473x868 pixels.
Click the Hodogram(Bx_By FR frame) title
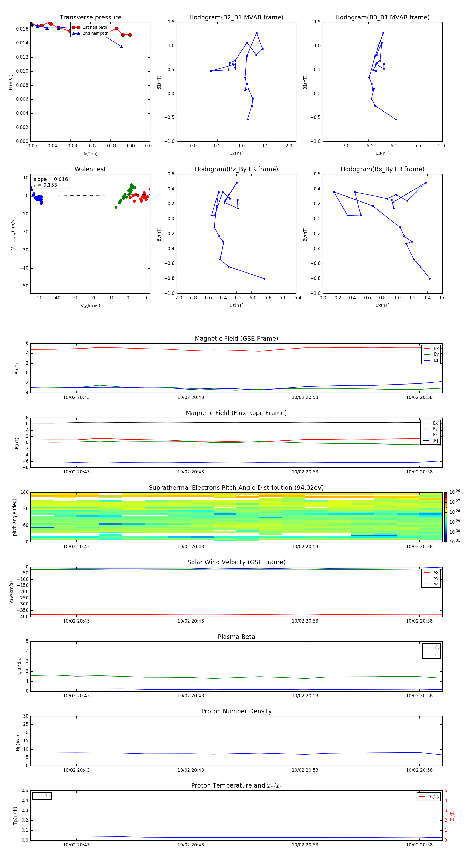pos(382,169)
